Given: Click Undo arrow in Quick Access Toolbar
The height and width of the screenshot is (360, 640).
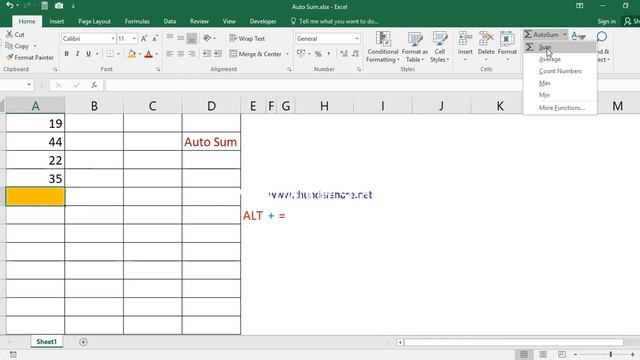Looking at the screenshot, I should 9,6.
